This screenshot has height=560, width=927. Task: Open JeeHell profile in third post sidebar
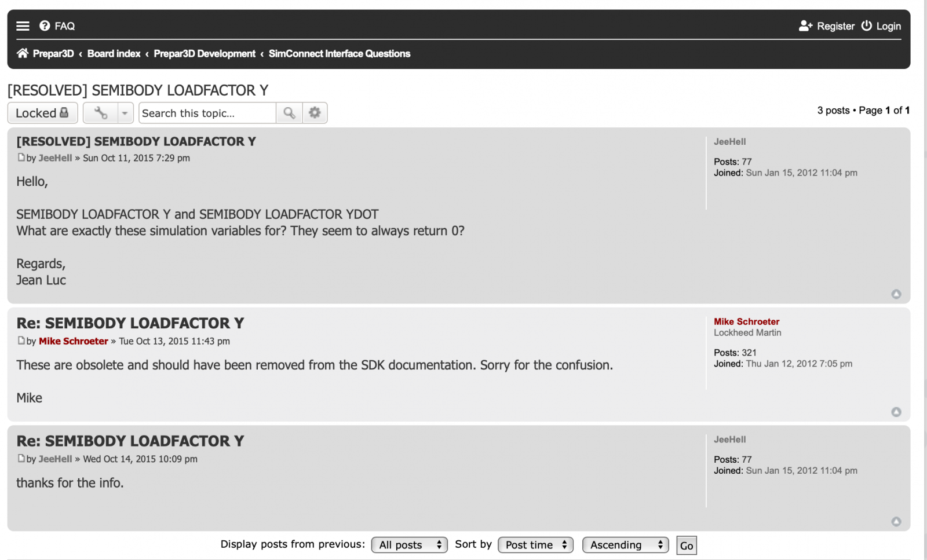pos(729,440)
